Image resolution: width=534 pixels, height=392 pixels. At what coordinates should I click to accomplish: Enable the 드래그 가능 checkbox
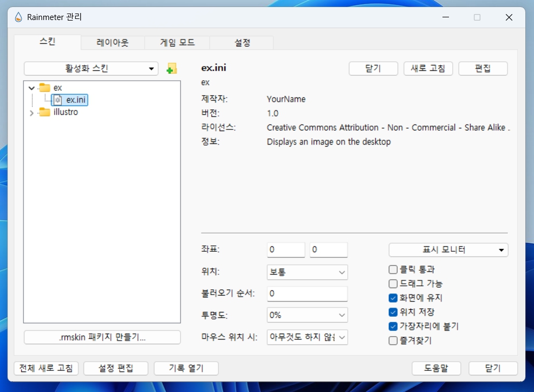coord(393,284)
